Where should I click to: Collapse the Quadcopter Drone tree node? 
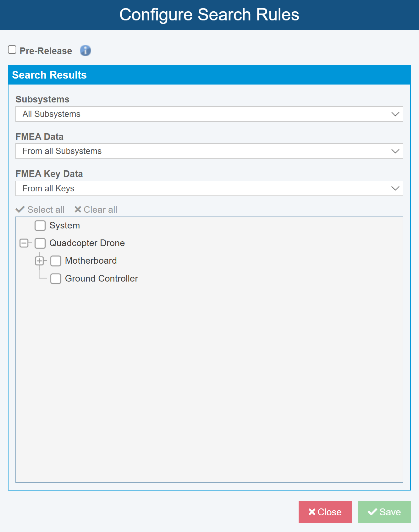(x=24, y=243)
